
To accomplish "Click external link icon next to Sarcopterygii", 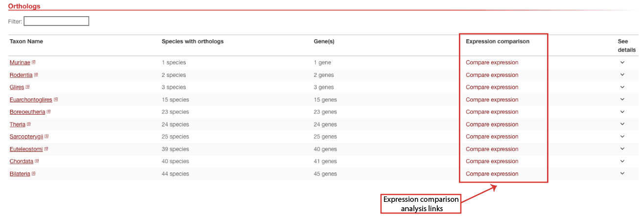I will (47, 137).
